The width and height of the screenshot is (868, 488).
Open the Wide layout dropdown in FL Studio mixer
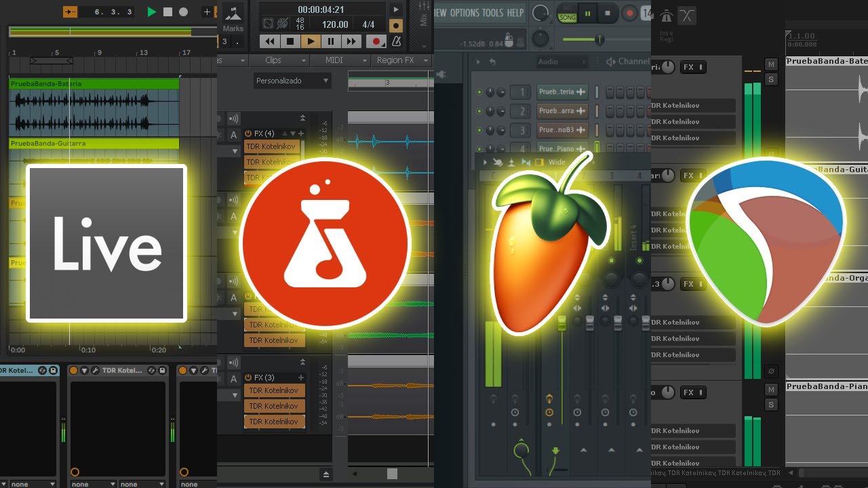[557, 163]
